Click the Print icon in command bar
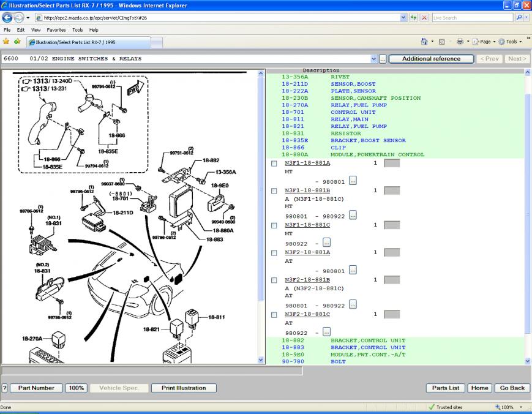This screenshot has height=414, width=532. [x=459, y=42]
